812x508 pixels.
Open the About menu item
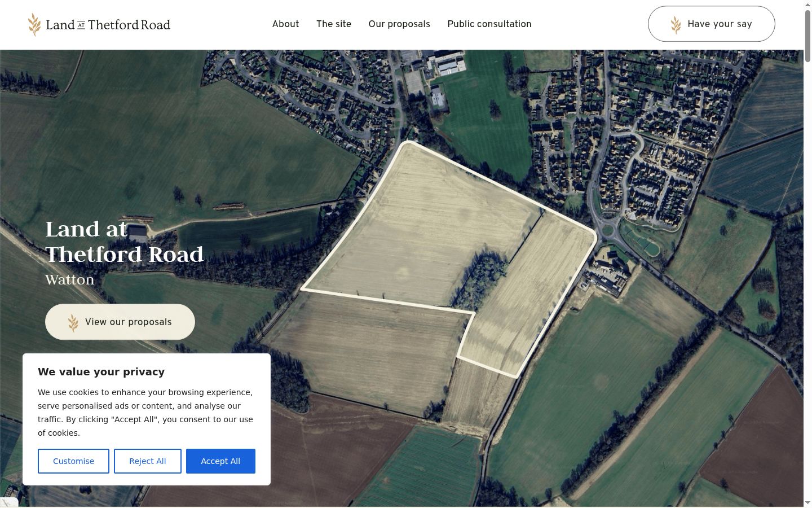(x=285, y=24)
